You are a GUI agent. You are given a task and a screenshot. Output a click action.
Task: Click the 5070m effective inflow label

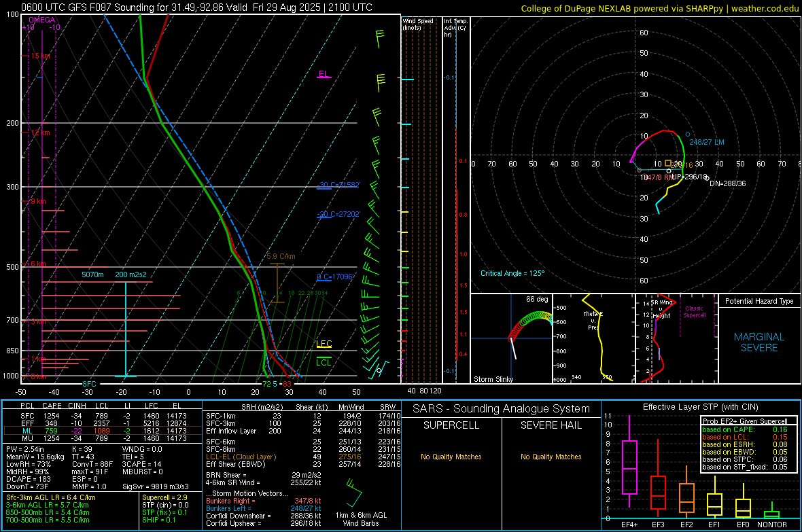(92, 274)
